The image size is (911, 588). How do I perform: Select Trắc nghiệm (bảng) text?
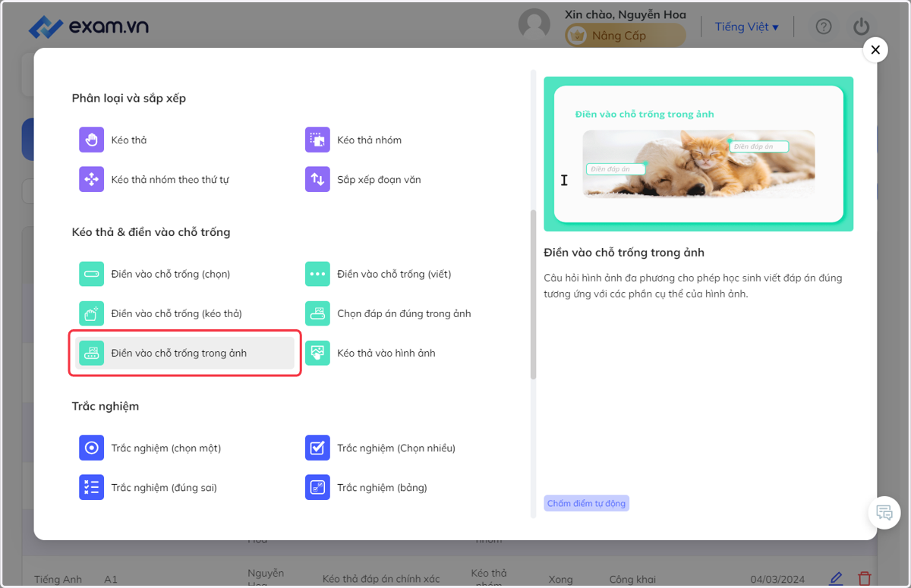click(x=382, y=488)
